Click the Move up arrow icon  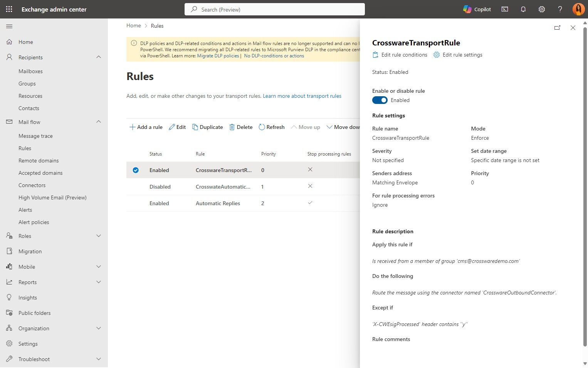pos(294,127)
